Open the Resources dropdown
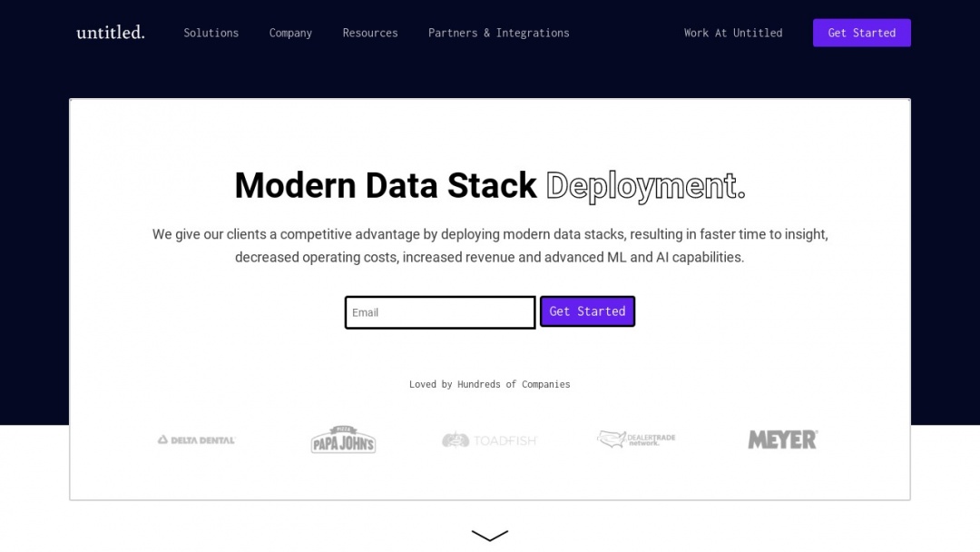This screenshot has width=980, height=552. pyautogui.click(x=369, y=33)
